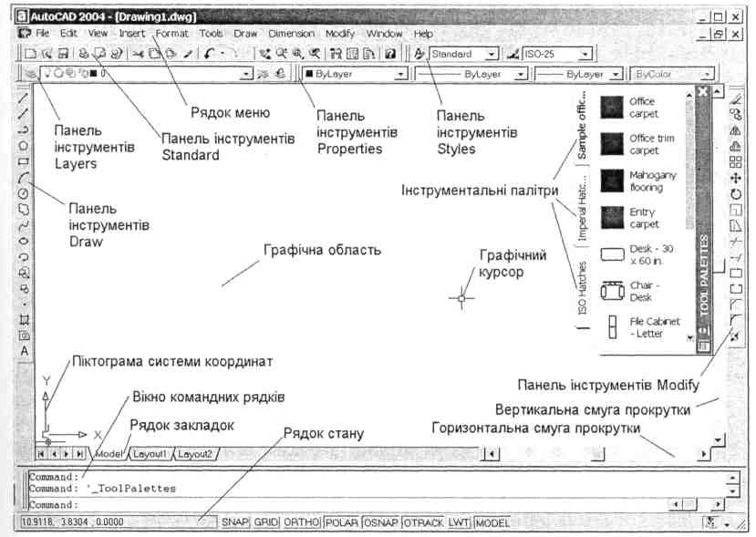Toggle ORTHO mode in status bar
The width and height of the screenshot is (756, 537).
pyautogui.click(x=302, y=522)
